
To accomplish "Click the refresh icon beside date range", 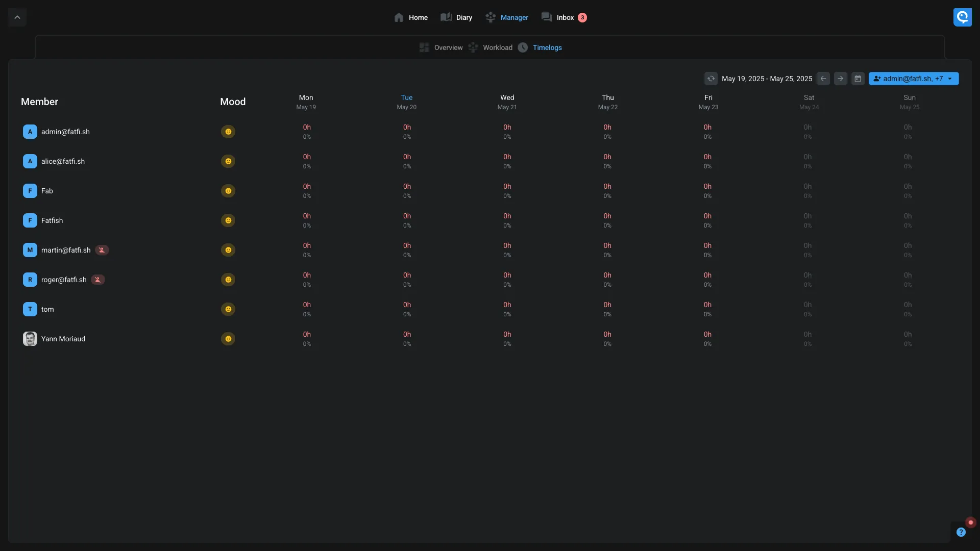I will tap(710, 79).
